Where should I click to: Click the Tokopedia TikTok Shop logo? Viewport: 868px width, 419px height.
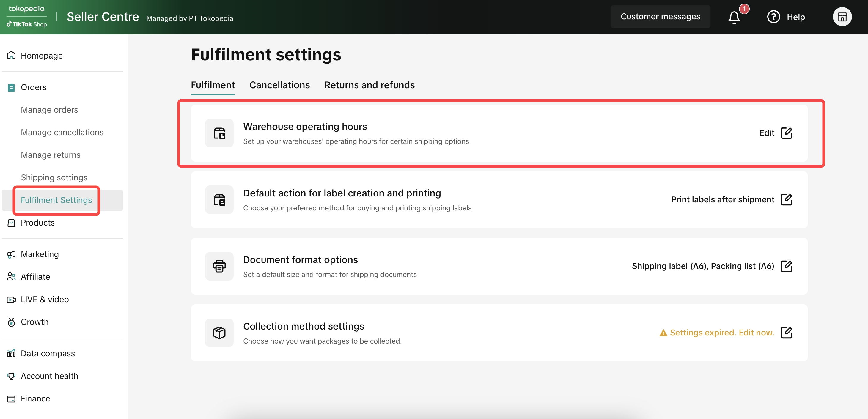27,16
